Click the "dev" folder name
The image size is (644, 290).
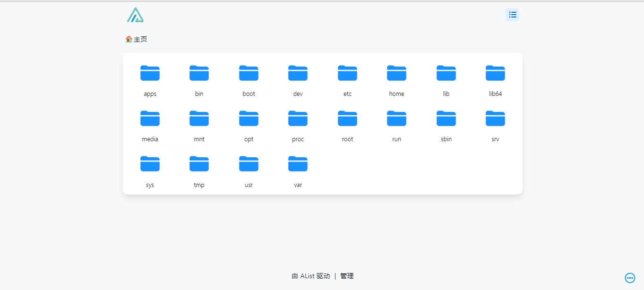(x=298, y=94)
